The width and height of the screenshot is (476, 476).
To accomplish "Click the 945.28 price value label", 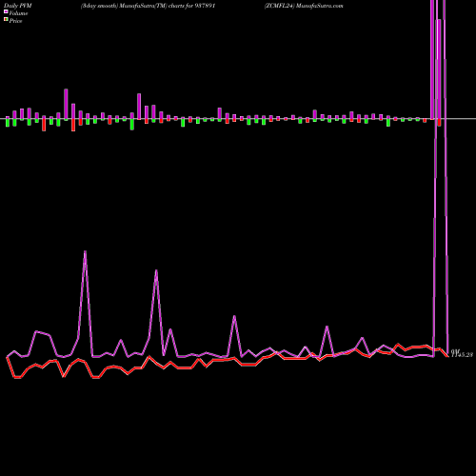I will 462,354.
